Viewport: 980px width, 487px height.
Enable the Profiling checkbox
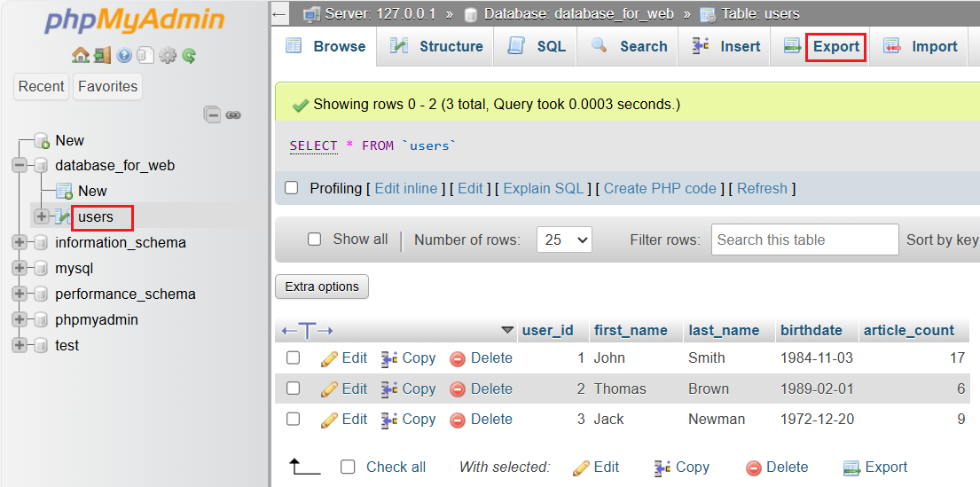pos(291,188)
